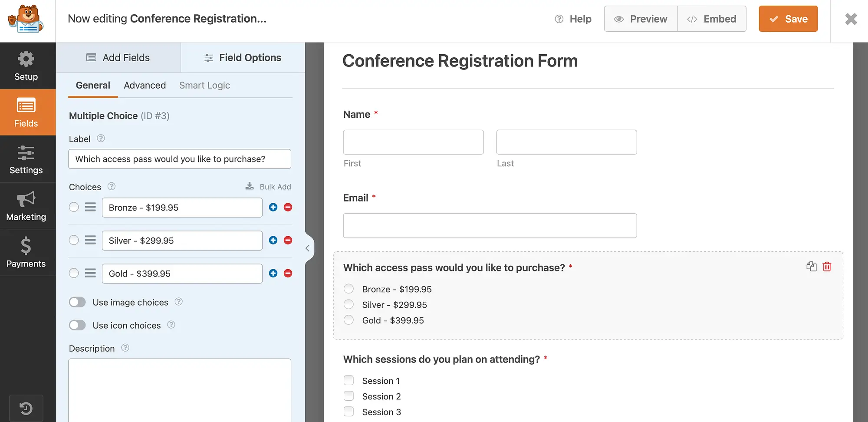Enable Use image choices toggle
The image size is (868, 422).
77,302
